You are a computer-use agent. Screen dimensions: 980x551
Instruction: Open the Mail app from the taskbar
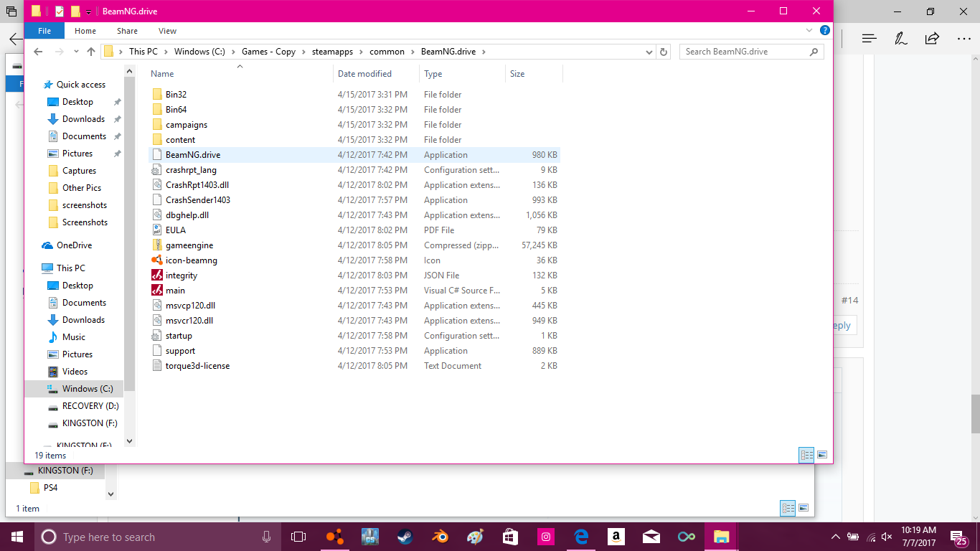[651, 537]
